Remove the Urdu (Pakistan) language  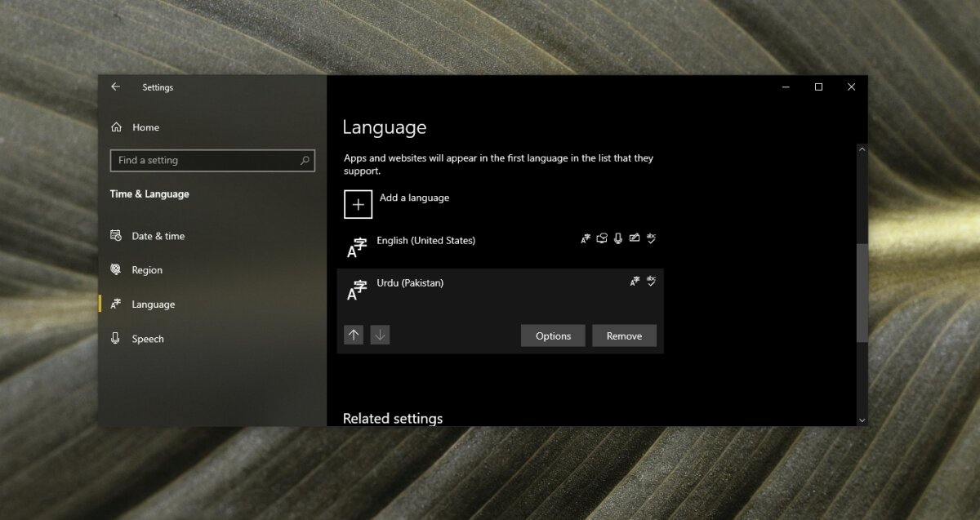click(624, 336)
